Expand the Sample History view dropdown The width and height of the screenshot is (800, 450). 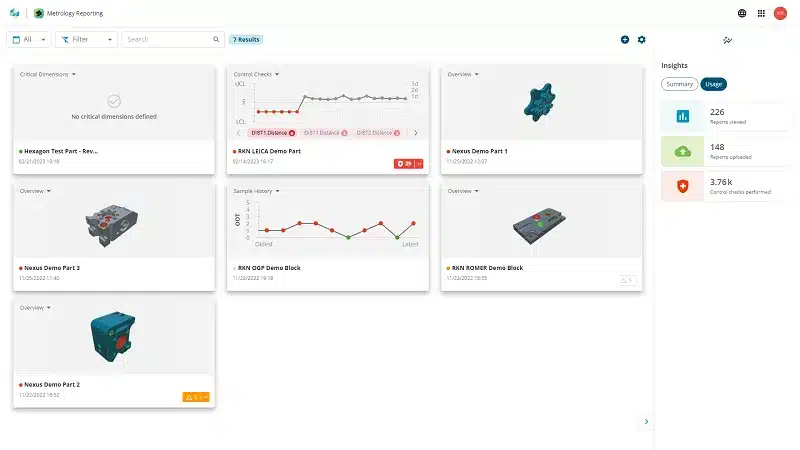click(x=256, y=191)
